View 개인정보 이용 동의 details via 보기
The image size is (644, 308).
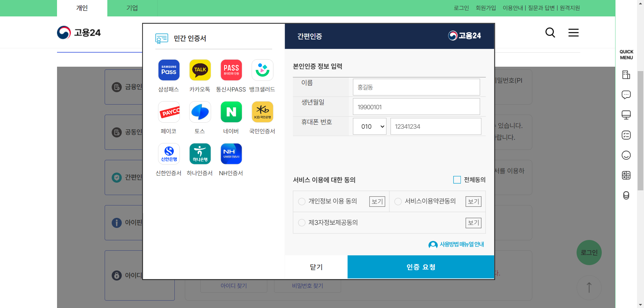(x=377, y=201)
